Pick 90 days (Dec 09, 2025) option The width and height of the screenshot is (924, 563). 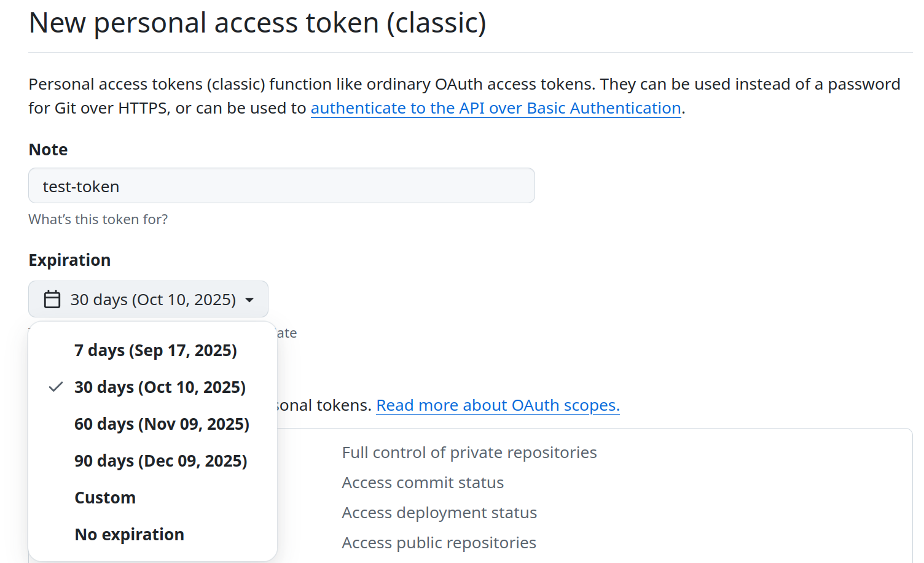point(155,461)
